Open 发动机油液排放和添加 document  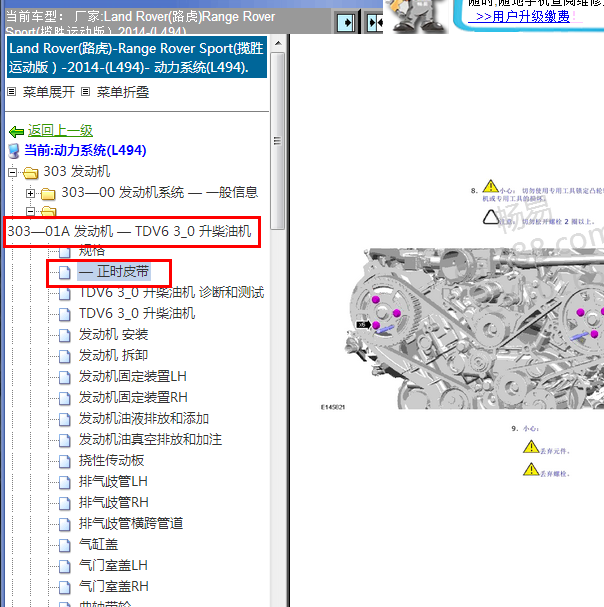pos(144,418)
